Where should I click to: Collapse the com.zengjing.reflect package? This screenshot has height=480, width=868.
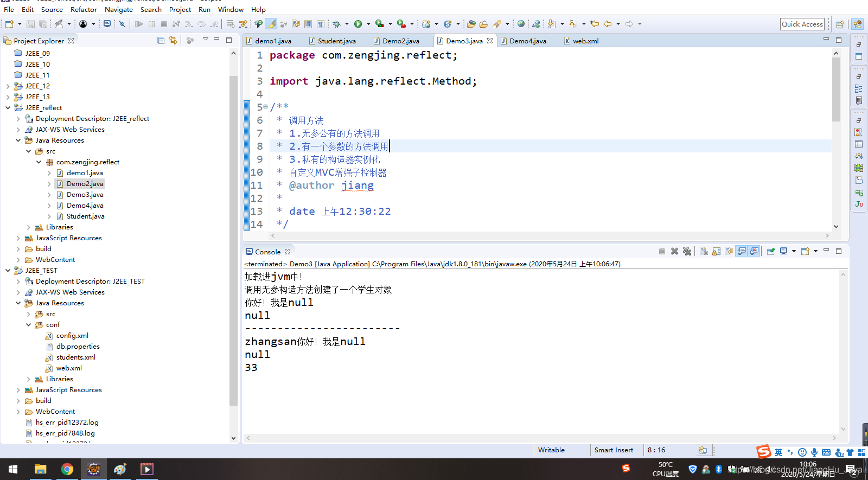pos(39,162)
